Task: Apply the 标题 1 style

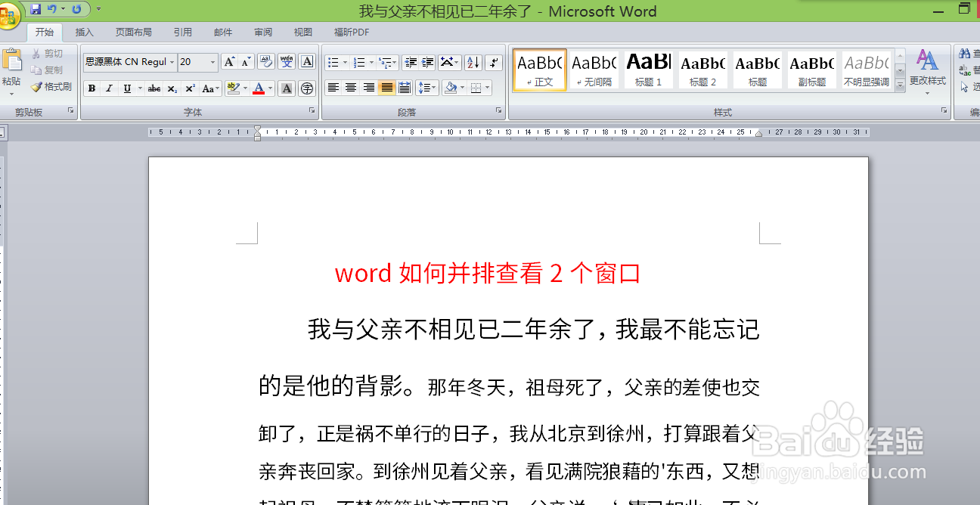Action: (x=649, y=70)
